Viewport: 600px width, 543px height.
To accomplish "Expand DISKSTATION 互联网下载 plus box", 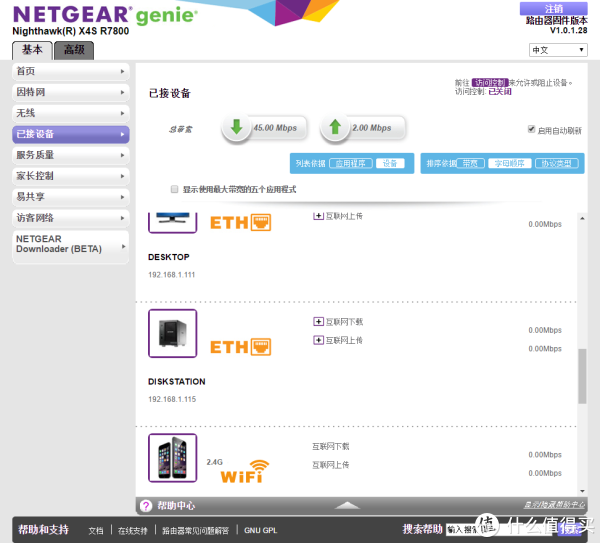I will [318, 321].
